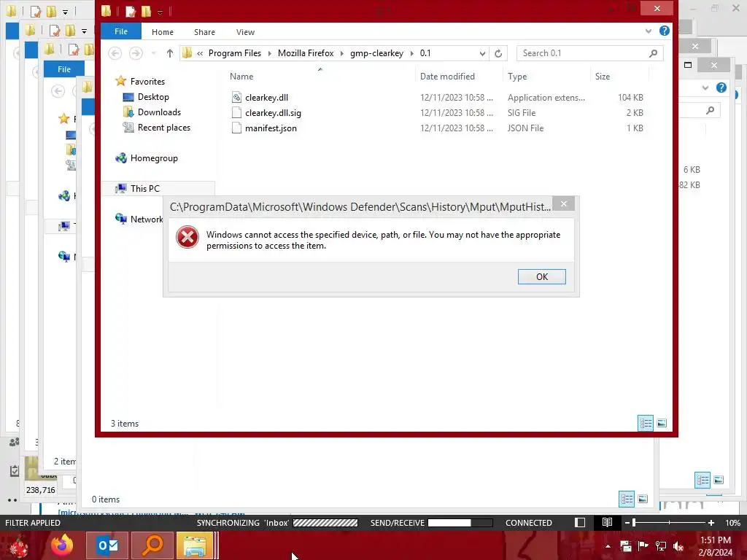Click the search magnifier icon
747x560 pixels.
click(x=653, y=53)
